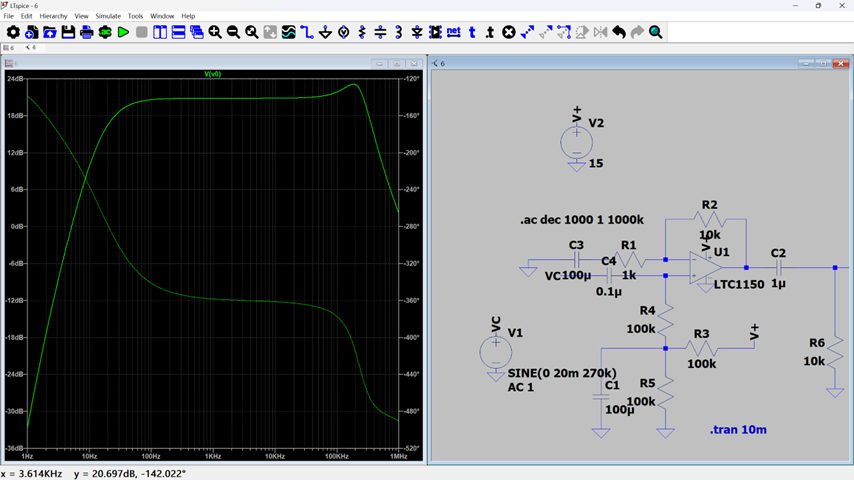This screenshot has width=854, height=480.
Task: Open Configure Analysis (.op gear) icon
Action: (x=105, y=32)
